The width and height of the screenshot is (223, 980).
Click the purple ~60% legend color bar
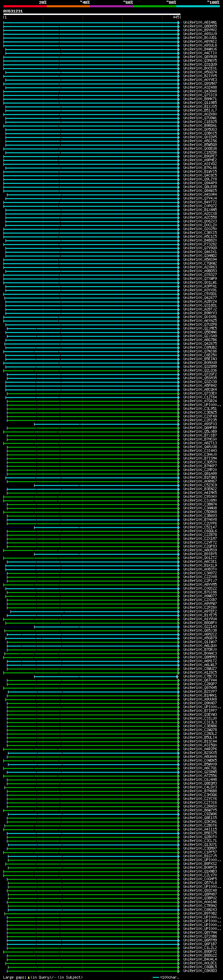[x=111, y=6]
